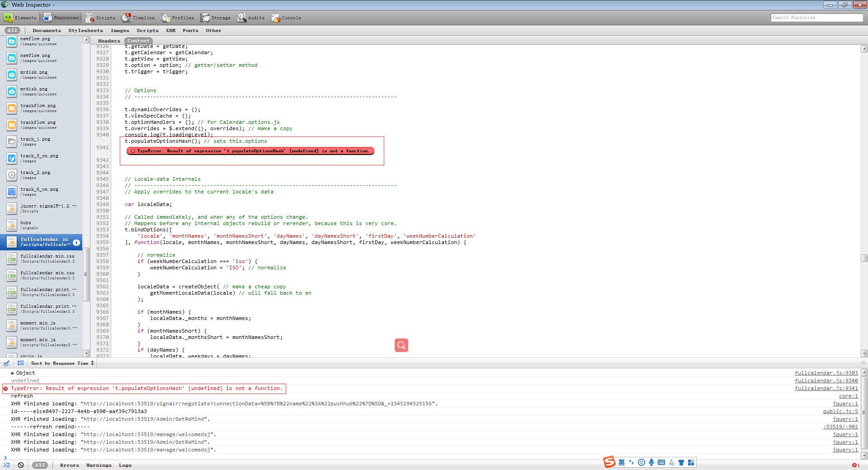Click the pink magnifier icon in the code view
868x470 pixels.
401,345
